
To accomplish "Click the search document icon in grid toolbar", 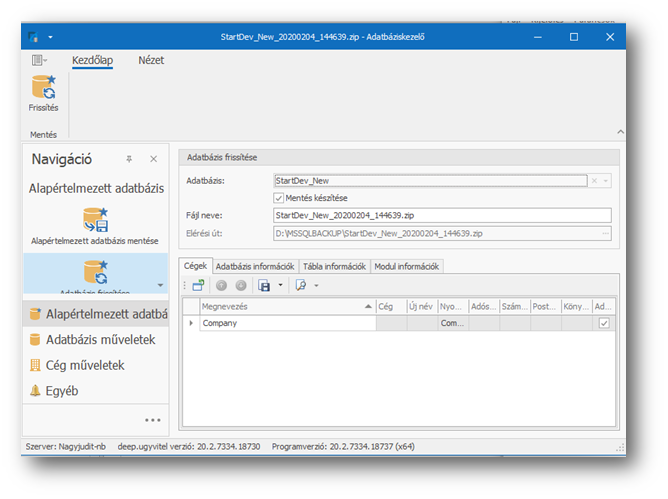I will [300, 285].
